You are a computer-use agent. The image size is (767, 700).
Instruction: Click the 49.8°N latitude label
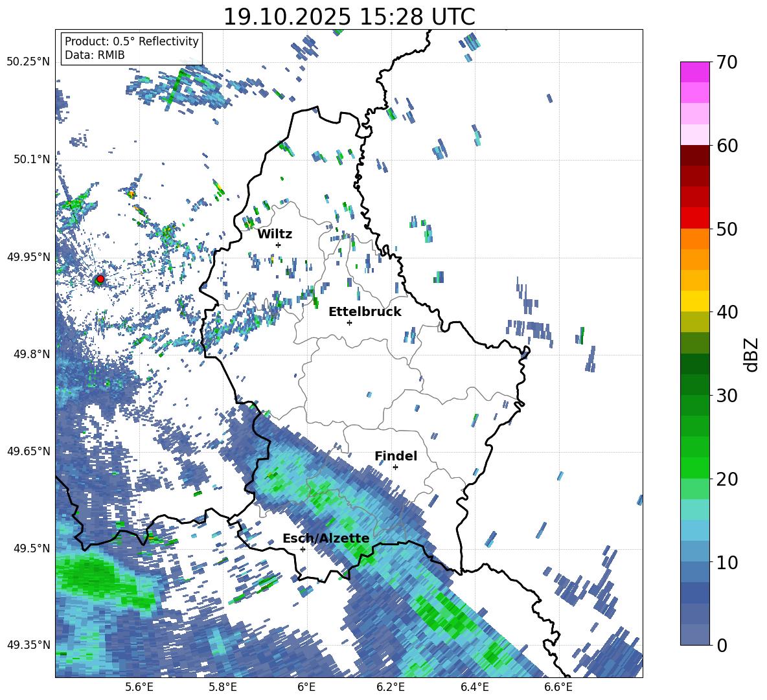click(x=32, y=354)
